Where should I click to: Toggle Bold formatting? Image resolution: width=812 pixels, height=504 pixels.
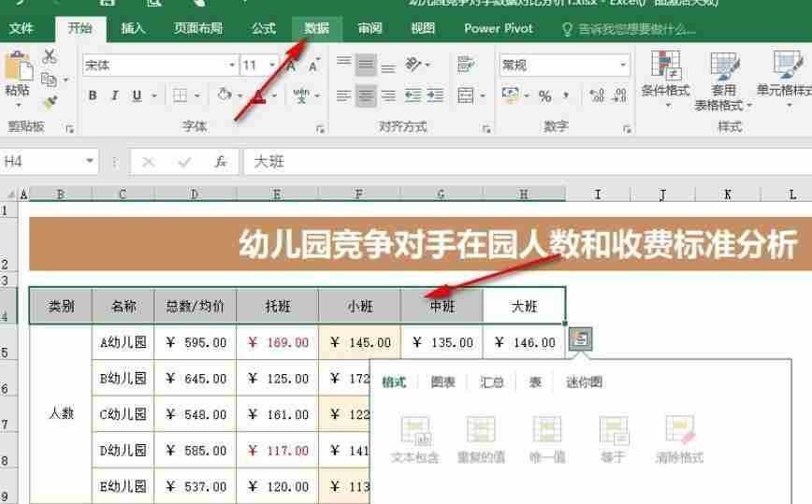pyautogui.click(x=93, y=95)
